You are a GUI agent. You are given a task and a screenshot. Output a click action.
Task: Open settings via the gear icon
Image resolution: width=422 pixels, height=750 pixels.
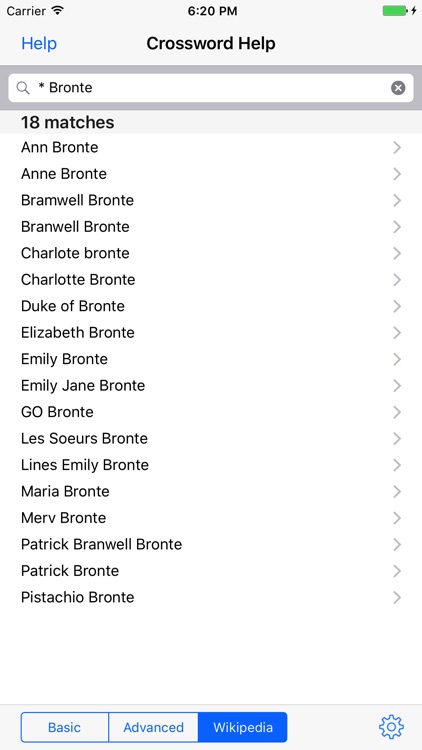(x=391, y=727)
